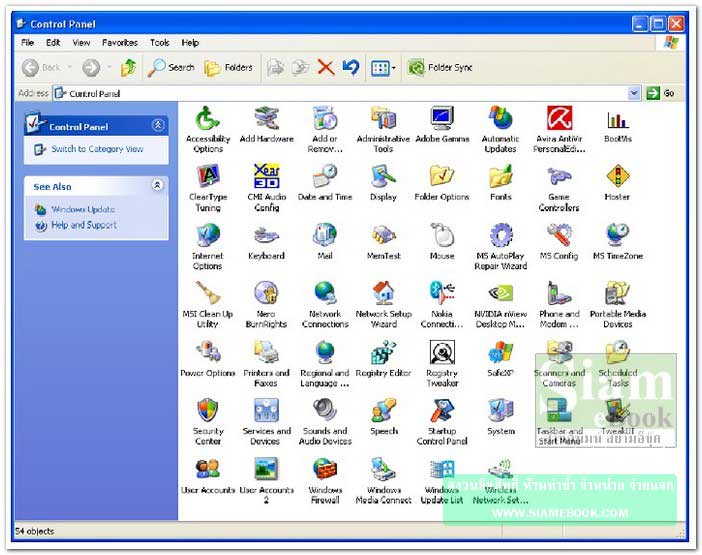Click the Search toolbar button
The width and height of the screenshot is (702, 555).
click(171, 68)
